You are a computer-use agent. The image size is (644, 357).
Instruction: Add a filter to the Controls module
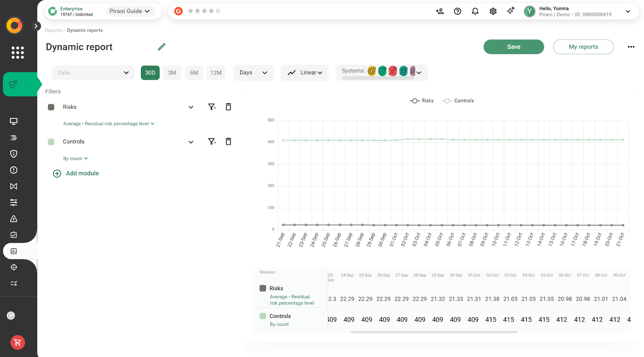tap(212, 142)
